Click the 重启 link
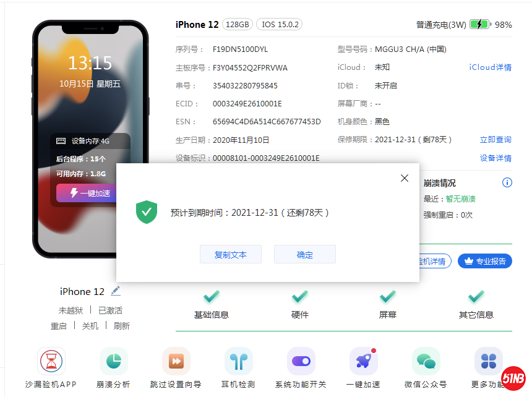532x397 pixels. click(59, 326)
